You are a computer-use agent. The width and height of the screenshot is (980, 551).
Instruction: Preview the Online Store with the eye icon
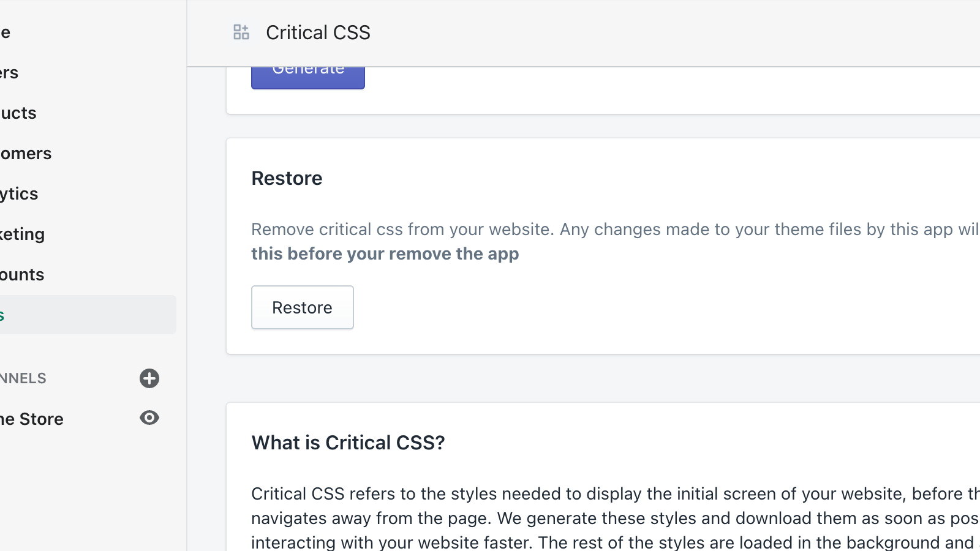(149, 418)
